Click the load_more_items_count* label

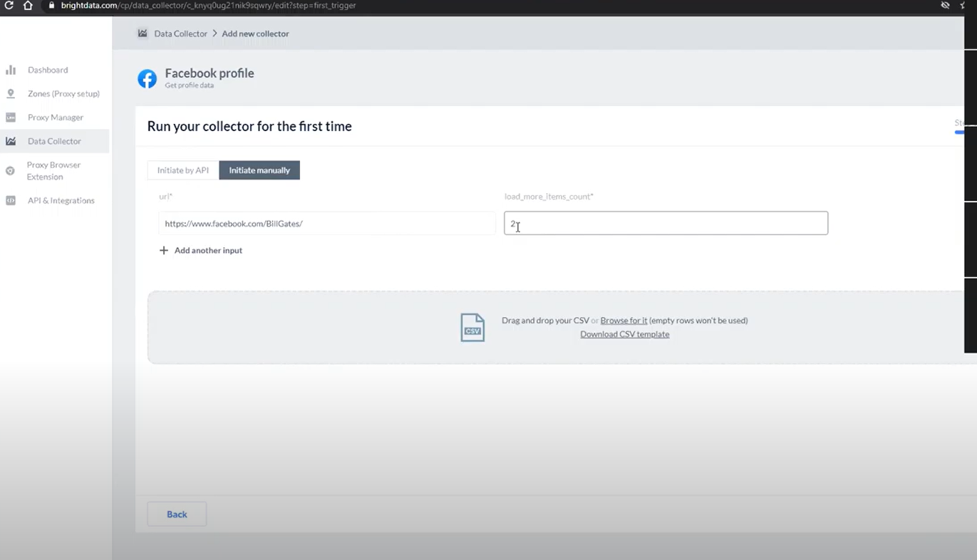(549, 196)
